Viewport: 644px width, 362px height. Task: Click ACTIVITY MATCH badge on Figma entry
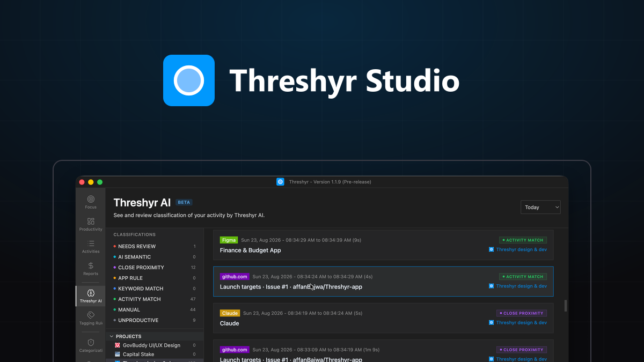coord(523,240)
